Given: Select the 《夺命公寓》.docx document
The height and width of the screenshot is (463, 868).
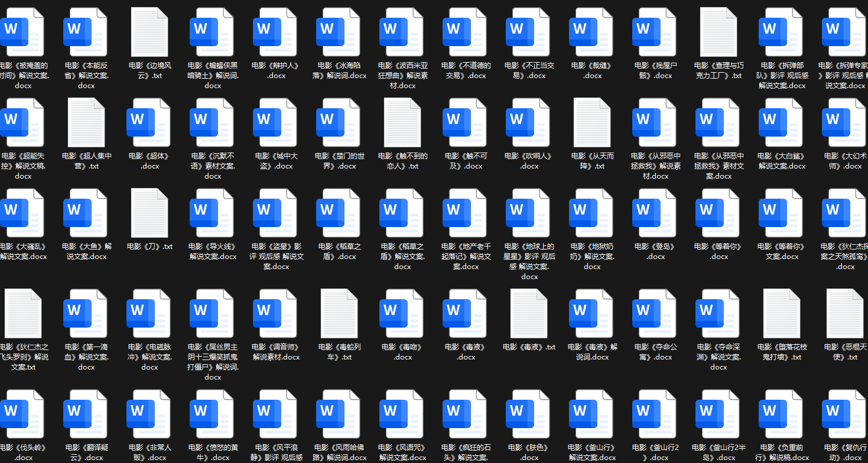Looking at the screenshot, I should 655,313.
